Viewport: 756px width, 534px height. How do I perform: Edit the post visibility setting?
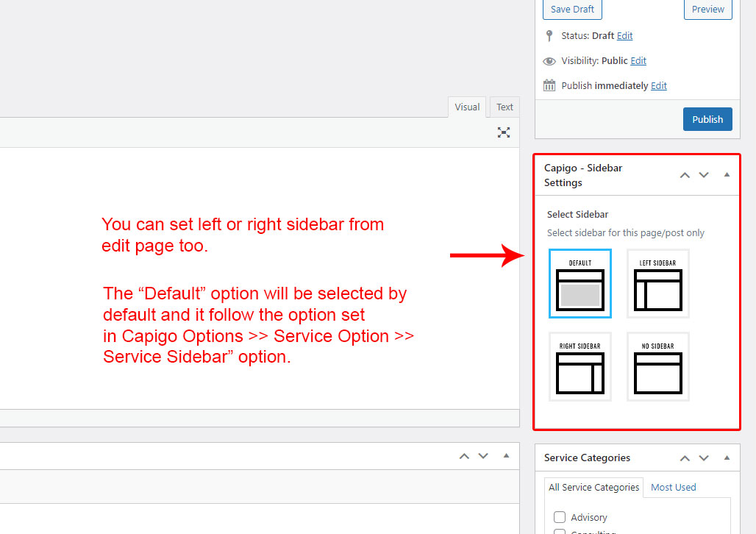coord(638,61)
